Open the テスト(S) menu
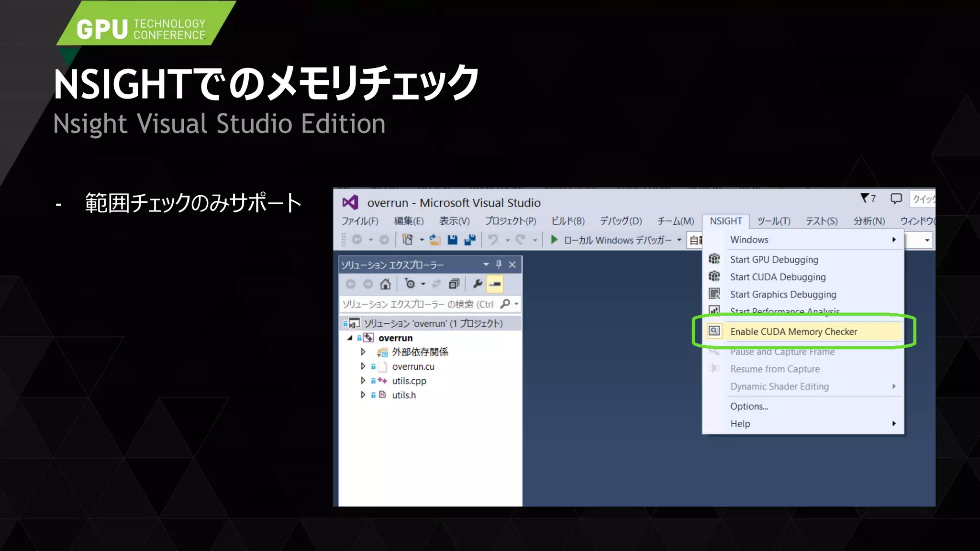Screen dimensions: 980x551 coord(822,221)
